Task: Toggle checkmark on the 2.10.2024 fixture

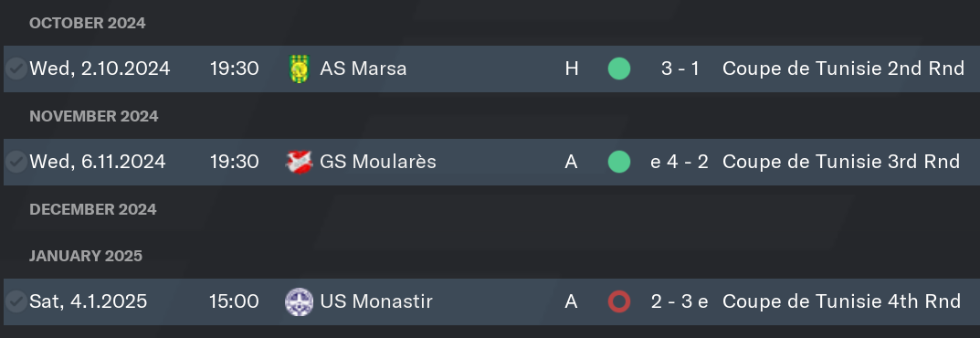Action: click(16, 69)
